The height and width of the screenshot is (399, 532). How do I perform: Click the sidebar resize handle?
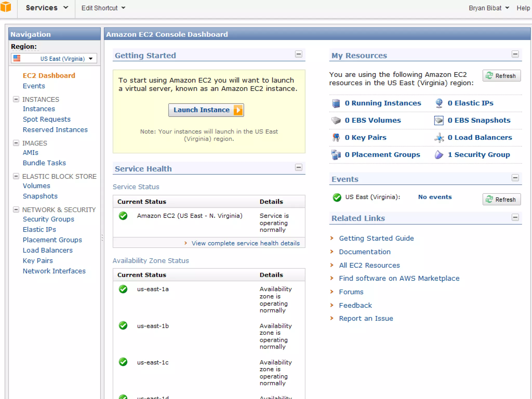pyautogui.click(x=102, y=237)
